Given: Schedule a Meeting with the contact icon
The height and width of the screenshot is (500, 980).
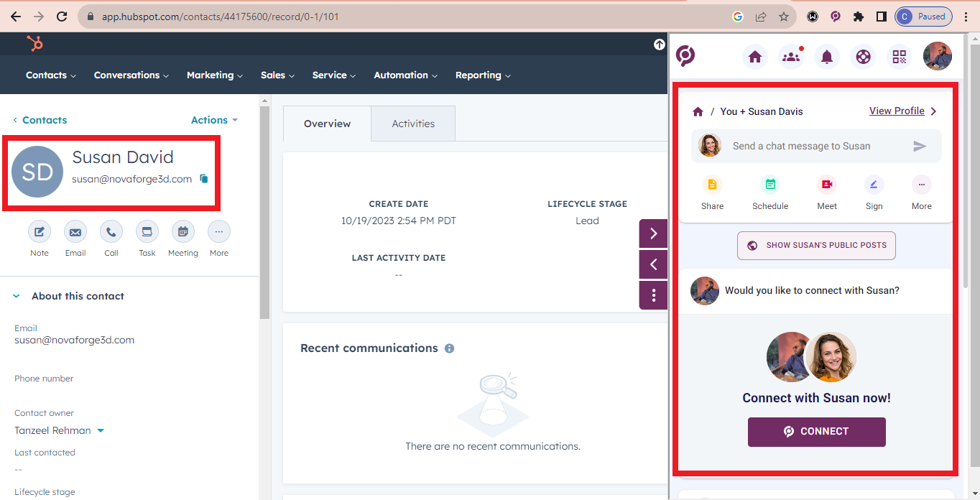Looking at the screenshot, I should point(183,231).
